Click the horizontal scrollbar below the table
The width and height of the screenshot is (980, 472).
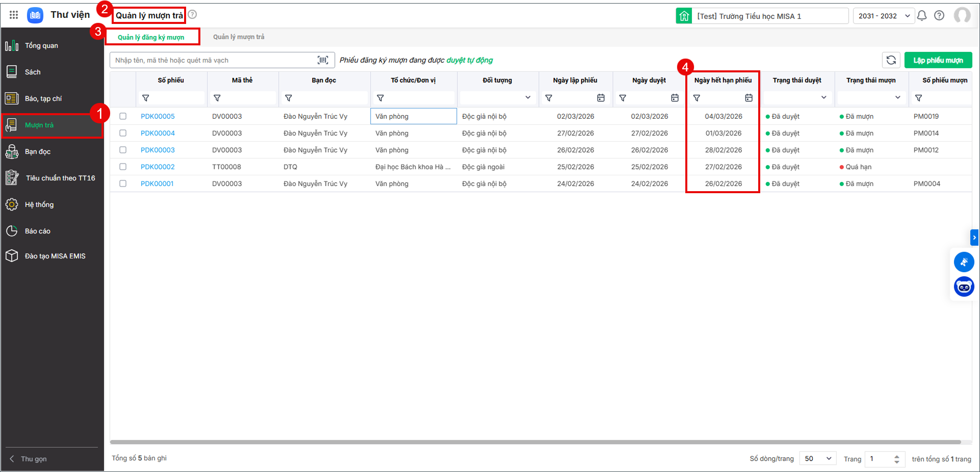point(535,442)
